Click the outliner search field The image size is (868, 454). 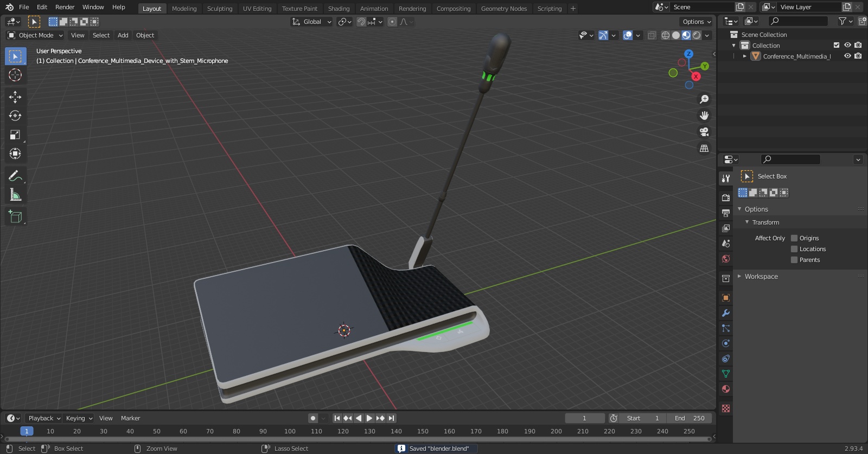tap(797, 21)
